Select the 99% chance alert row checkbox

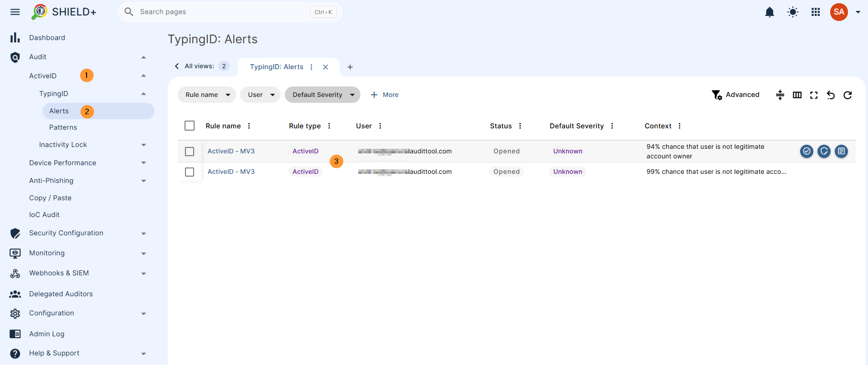pos(190,172)
